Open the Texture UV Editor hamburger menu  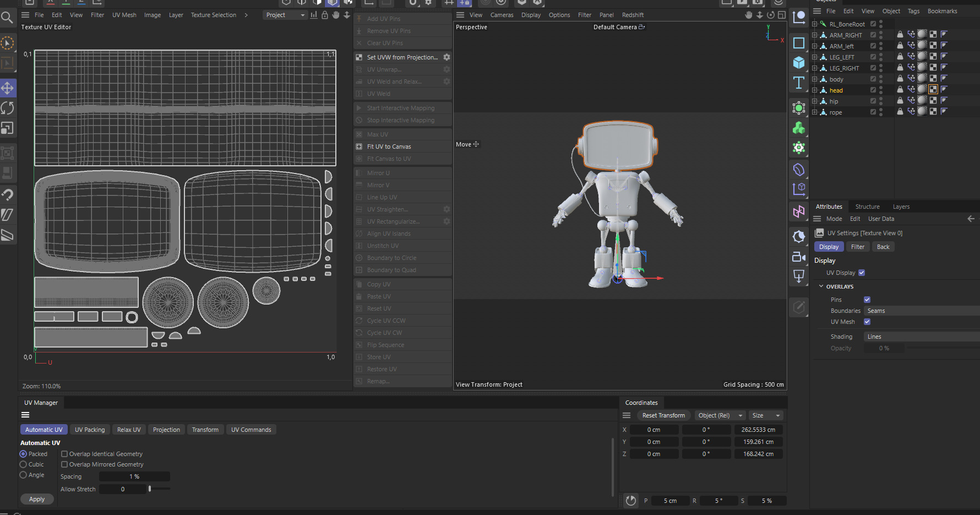[x=25, y=15]
